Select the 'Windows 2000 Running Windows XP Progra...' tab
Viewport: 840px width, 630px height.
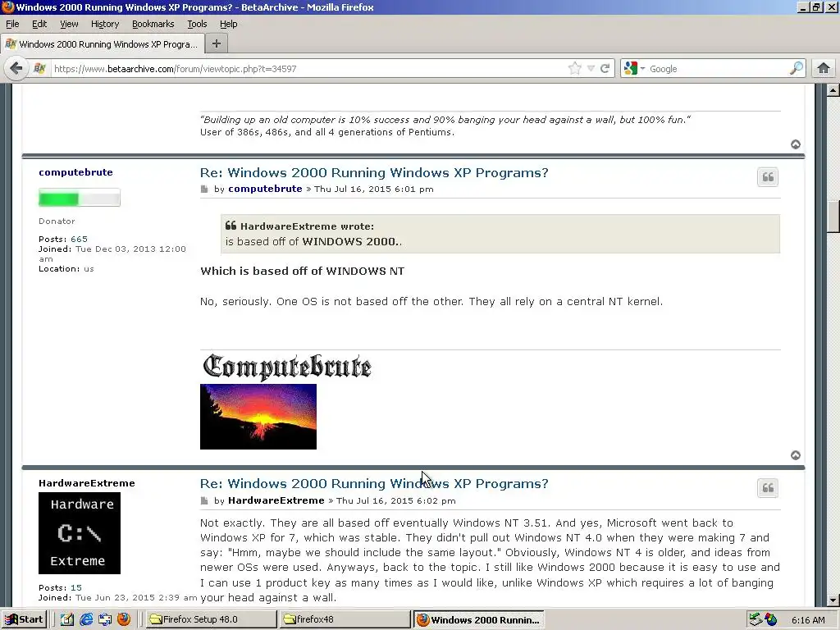point(103,44)
